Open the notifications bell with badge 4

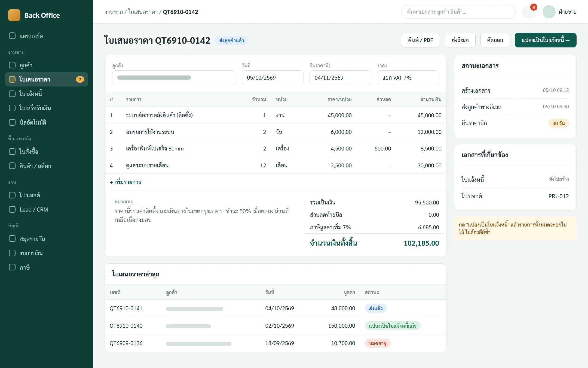pos(529,12)
